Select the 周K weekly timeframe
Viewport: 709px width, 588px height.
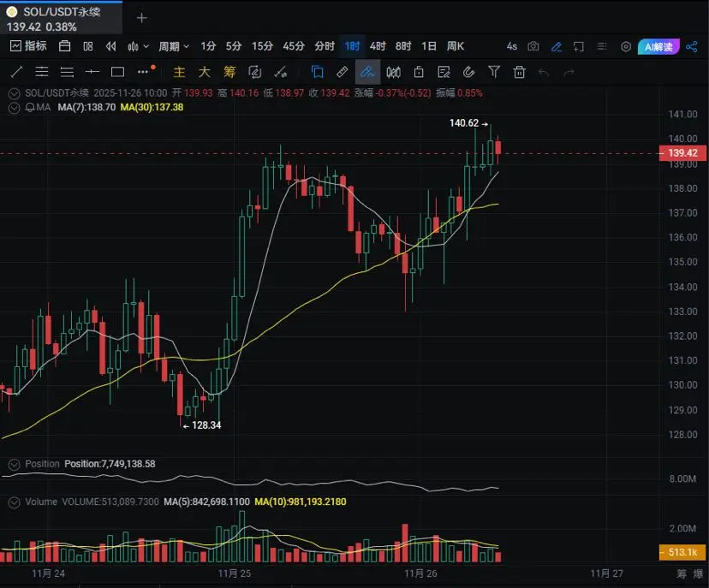coord(456,46)
